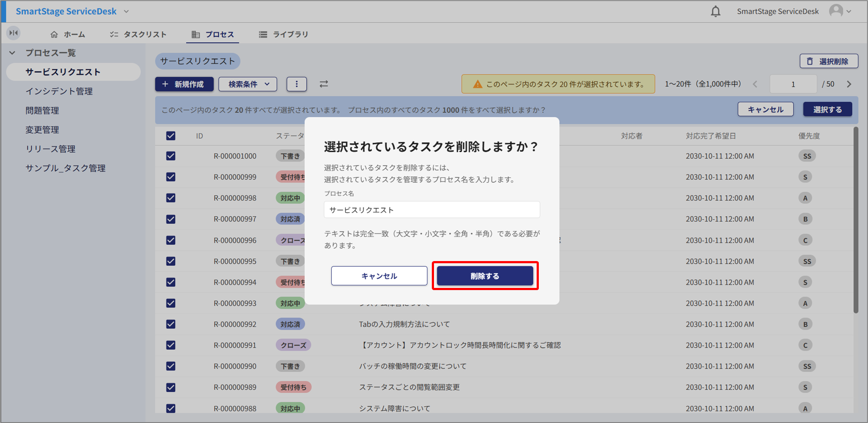The width and height of the screenshot is (868, 423).
Task: Go to next page with right arrow
Action: click(849, 84)
